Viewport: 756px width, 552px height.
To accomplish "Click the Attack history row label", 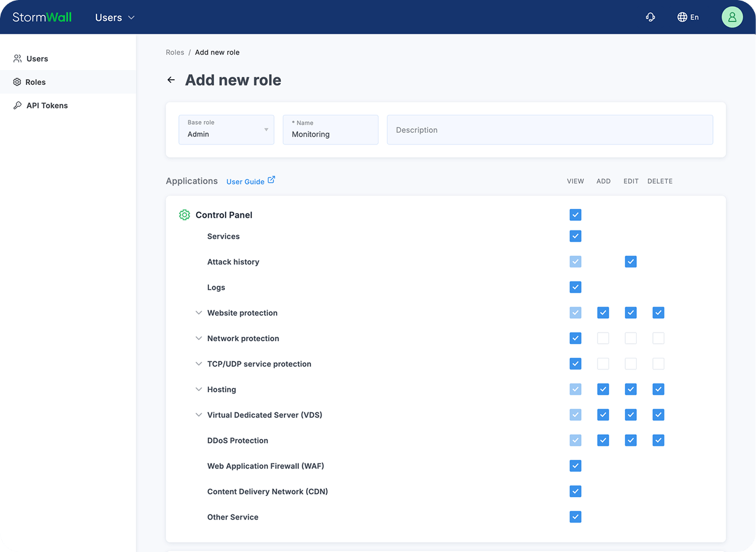I will pyautogui.click(x=233, y=262).
